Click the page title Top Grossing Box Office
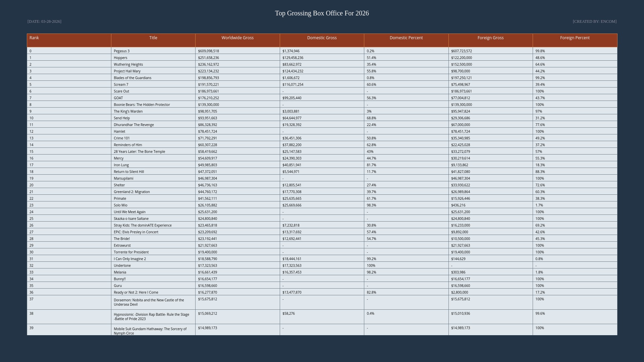The width and height of the screenshot is (644, 362). (322, 13)
